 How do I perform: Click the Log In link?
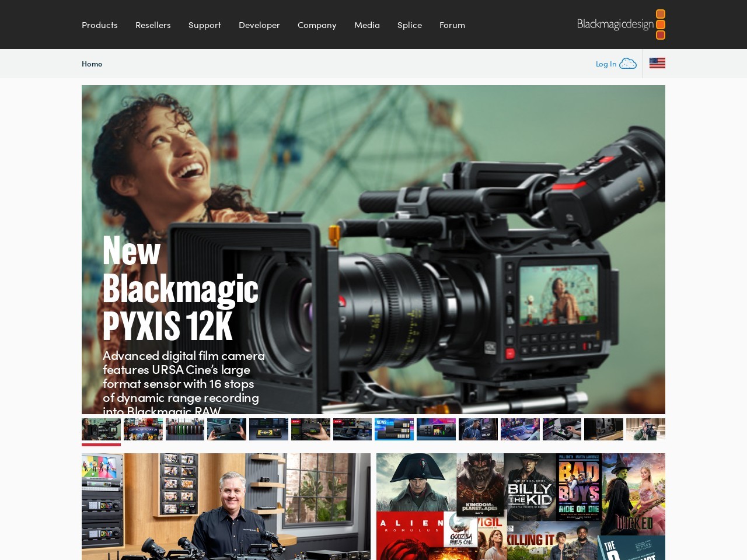coord(606,64)
